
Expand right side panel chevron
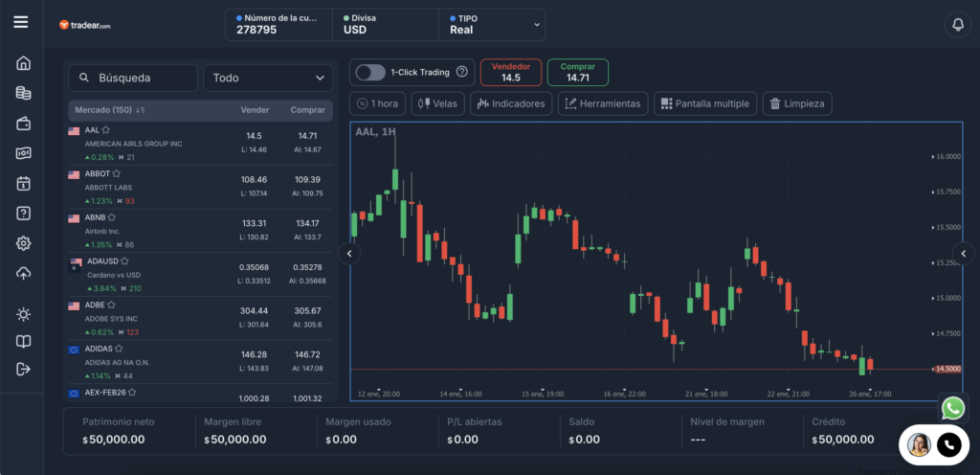coord(964,254)
